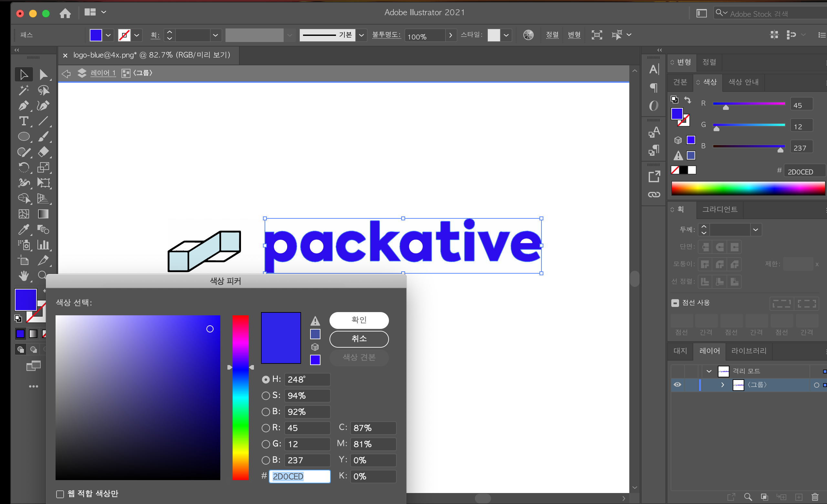Hide the 〈그룹〉 layer with eye icon

677,384
